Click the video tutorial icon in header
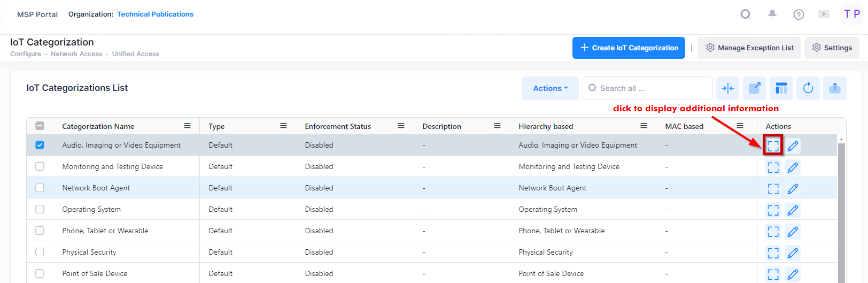 (824, 14)
